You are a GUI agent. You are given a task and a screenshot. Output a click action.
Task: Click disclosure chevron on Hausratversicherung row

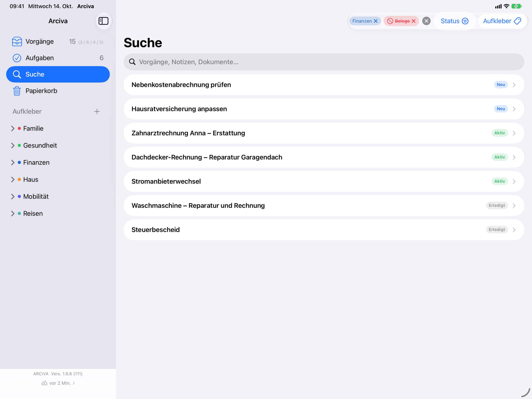(x=514, y=109)
